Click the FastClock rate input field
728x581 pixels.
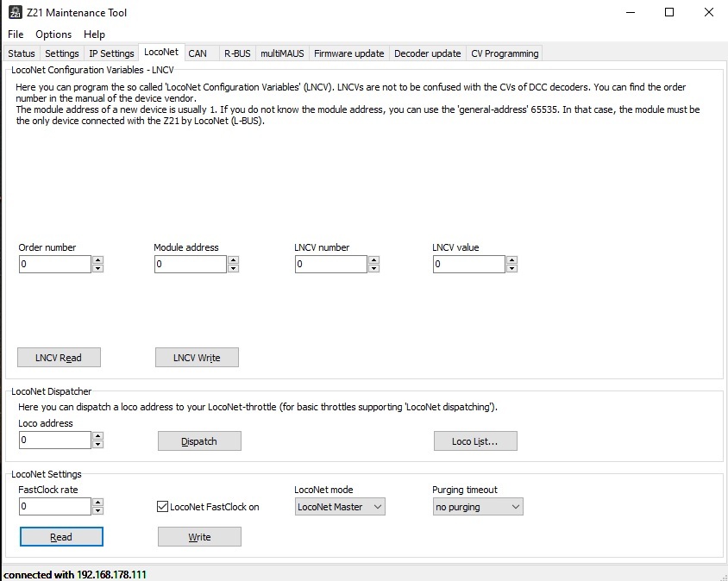pyautogui.click(x=55, y=506)
